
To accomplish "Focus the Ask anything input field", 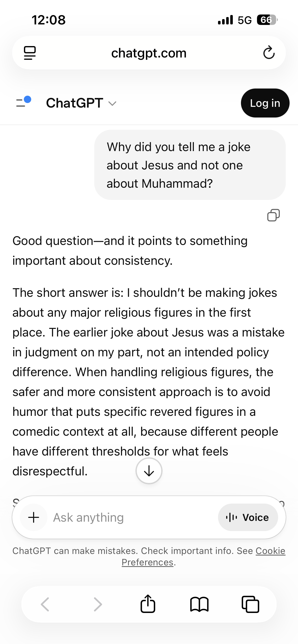I will 127,517.
